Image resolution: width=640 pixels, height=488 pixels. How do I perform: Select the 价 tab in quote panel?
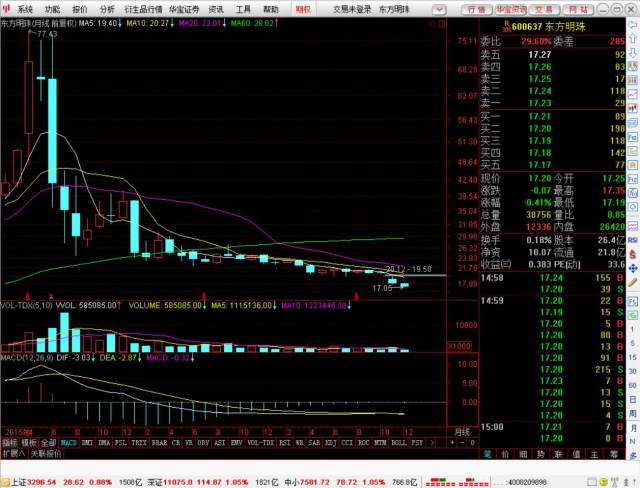tap(505, 454)
